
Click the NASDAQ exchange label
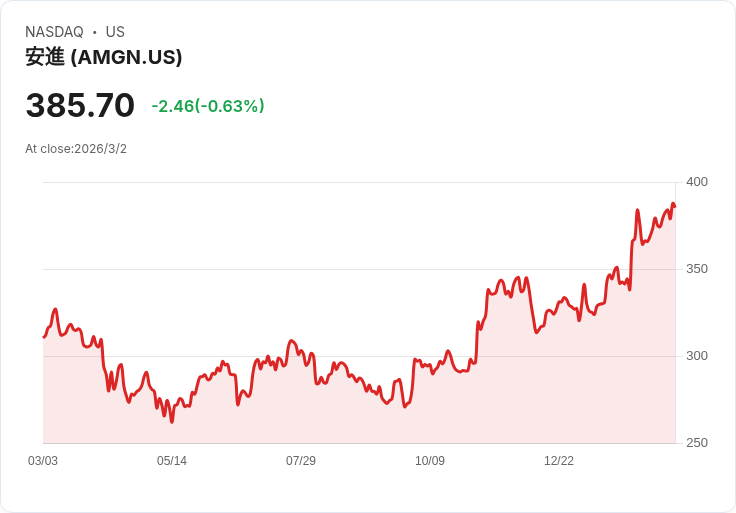tap(54, 32)
